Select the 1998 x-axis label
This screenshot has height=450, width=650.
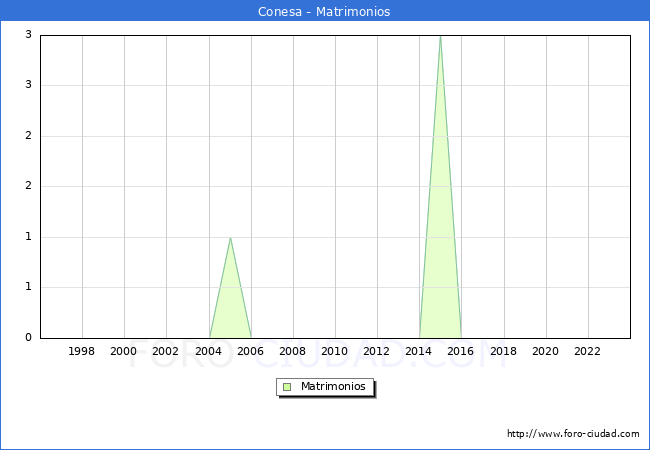pos(81,351)
